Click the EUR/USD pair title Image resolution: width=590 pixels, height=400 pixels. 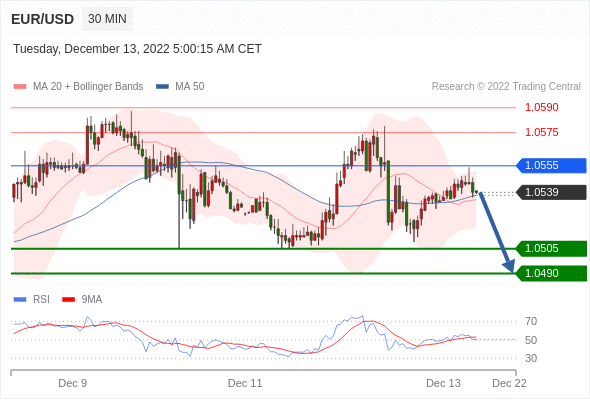point(43,19)
